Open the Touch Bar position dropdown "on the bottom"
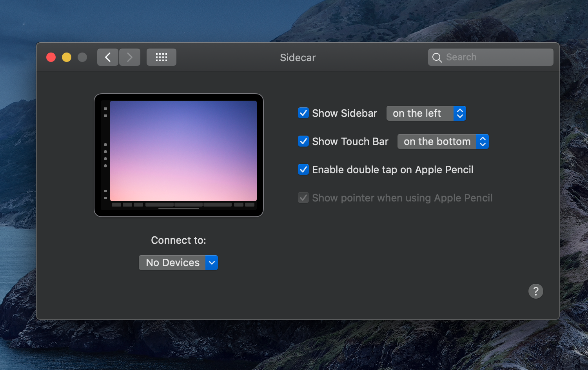 pos(443,141)
